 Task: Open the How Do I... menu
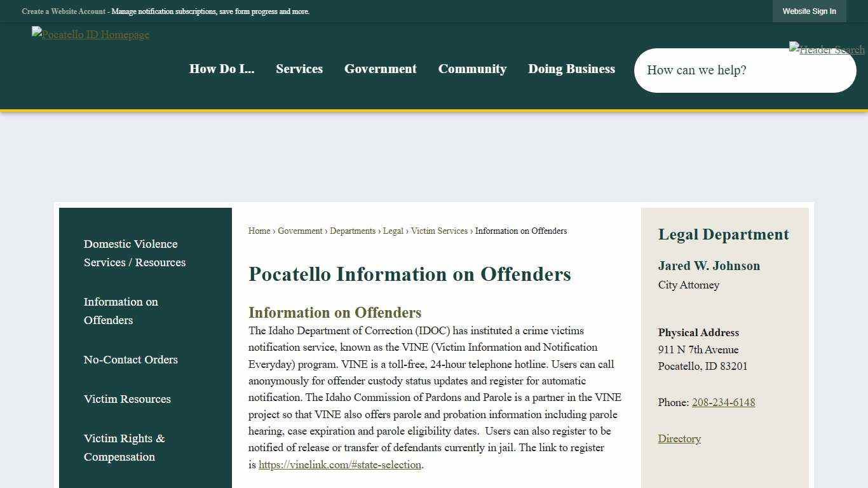221,69
